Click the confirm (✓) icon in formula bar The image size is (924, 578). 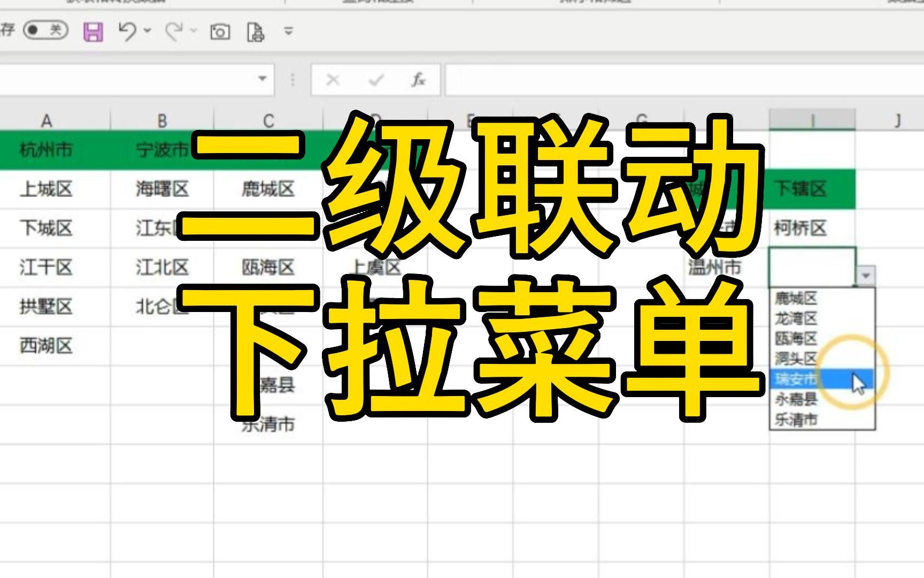pyautogui.click(x=375, y=80)
